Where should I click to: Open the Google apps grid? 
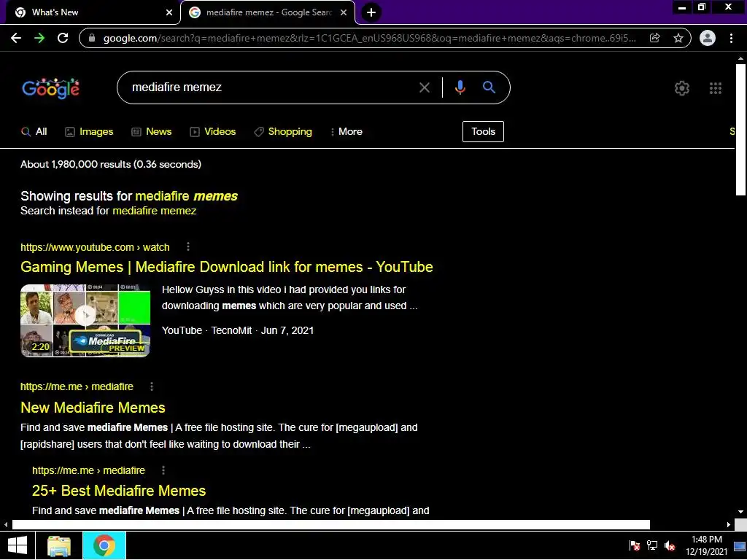[x=715, y=88]
